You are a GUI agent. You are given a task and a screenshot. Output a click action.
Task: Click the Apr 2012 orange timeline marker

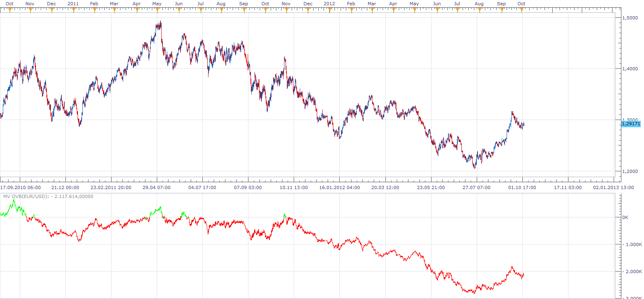[x=393, y=10]
